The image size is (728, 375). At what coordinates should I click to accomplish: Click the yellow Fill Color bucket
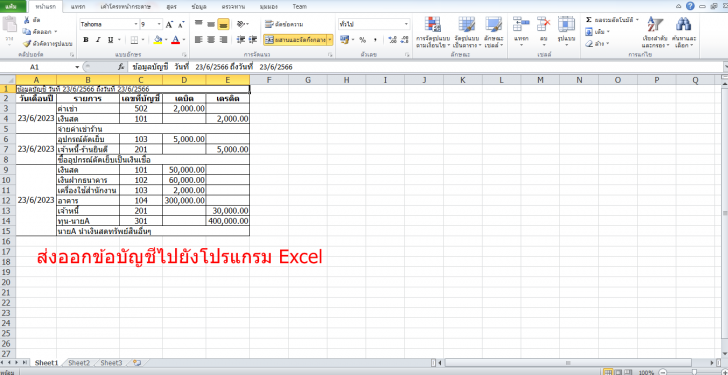157,40
